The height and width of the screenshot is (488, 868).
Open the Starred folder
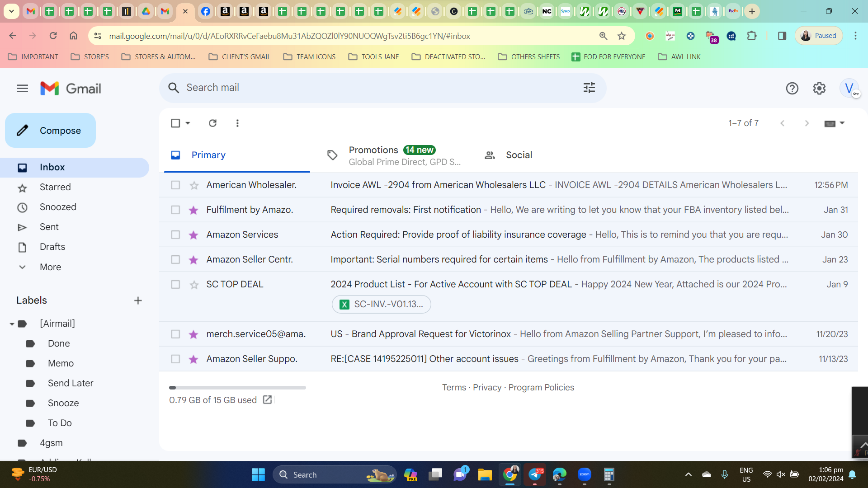(55, 187)
